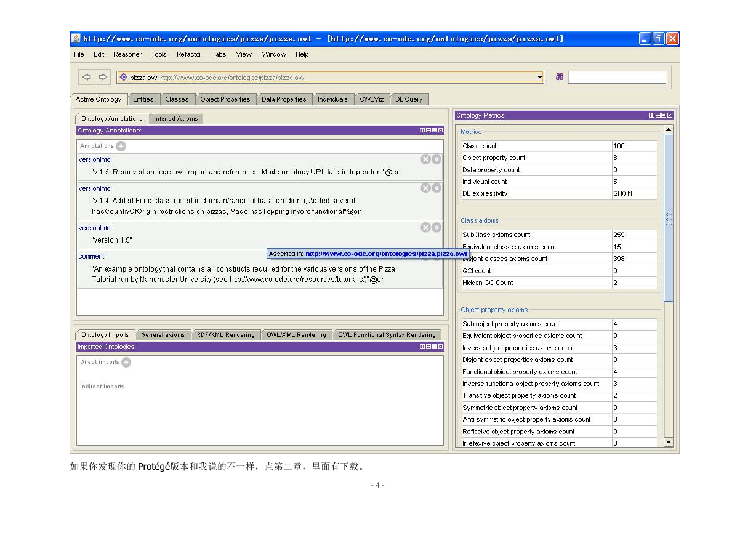Click the Metrics scrollbar up arrow
756x535 pixels.
(x=669, y=129)
